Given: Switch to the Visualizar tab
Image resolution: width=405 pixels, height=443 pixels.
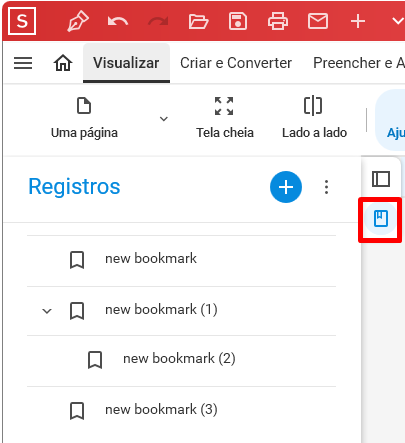Looking at the screenshot, I should click(126, 63).
